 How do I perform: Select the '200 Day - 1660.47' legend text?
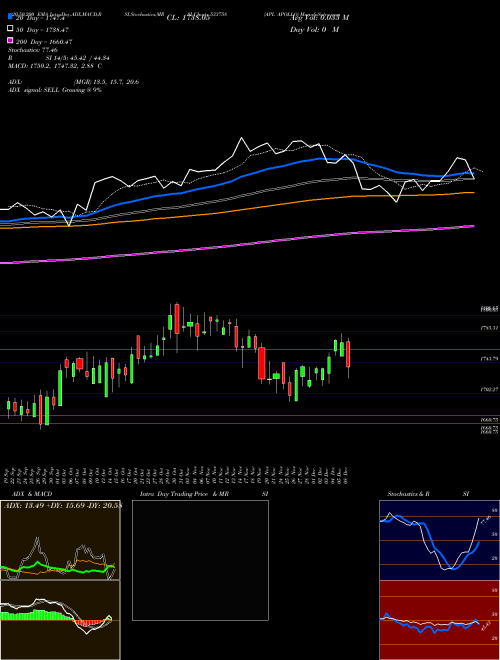[44, 42]
